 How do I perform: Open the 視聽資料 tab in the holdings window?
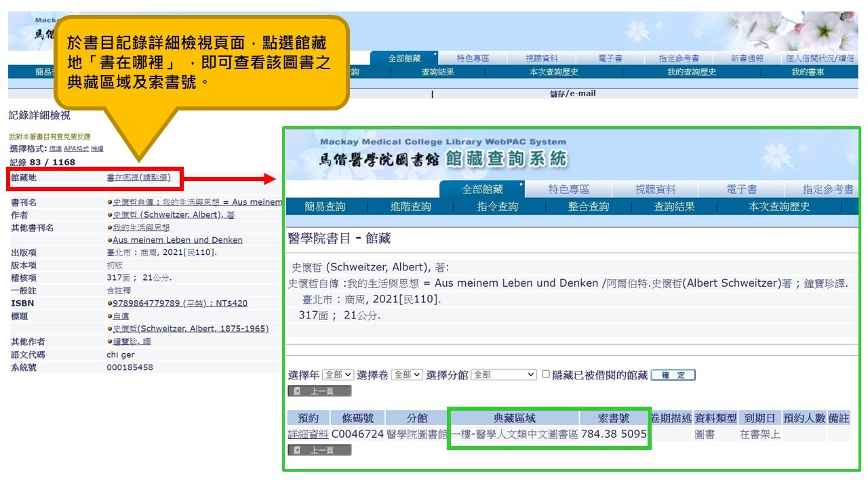tap(655, 190)
